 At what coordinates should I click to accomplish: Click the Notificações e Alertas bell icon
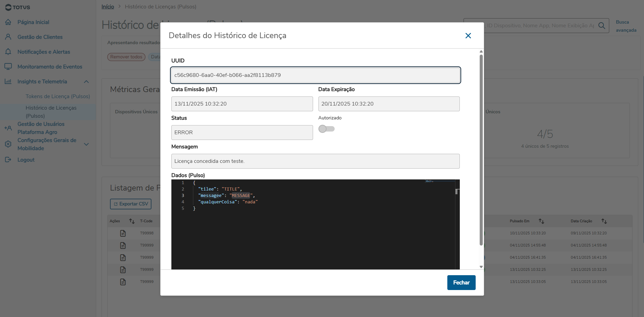pos(8,52)
